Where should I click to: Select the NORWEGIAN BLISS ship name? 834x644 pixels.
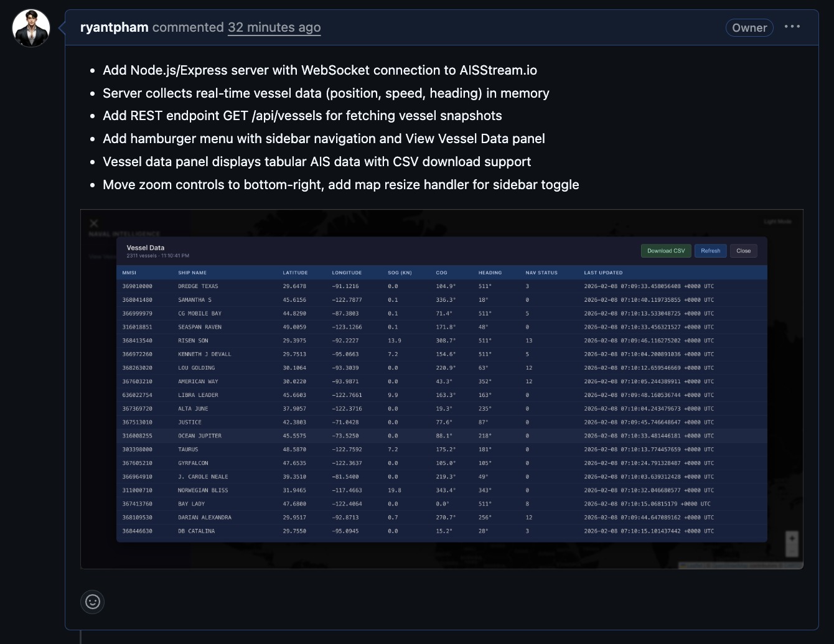(203, 490)
